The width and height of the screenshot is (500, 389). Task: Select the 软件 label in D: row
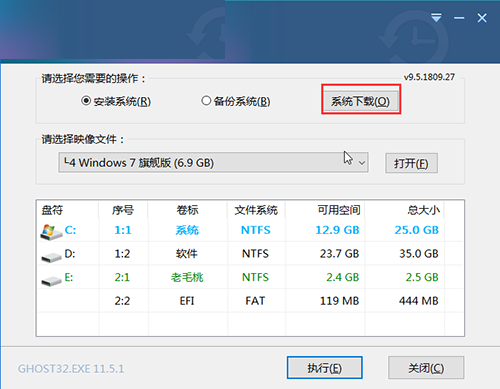tap(187, 254)
